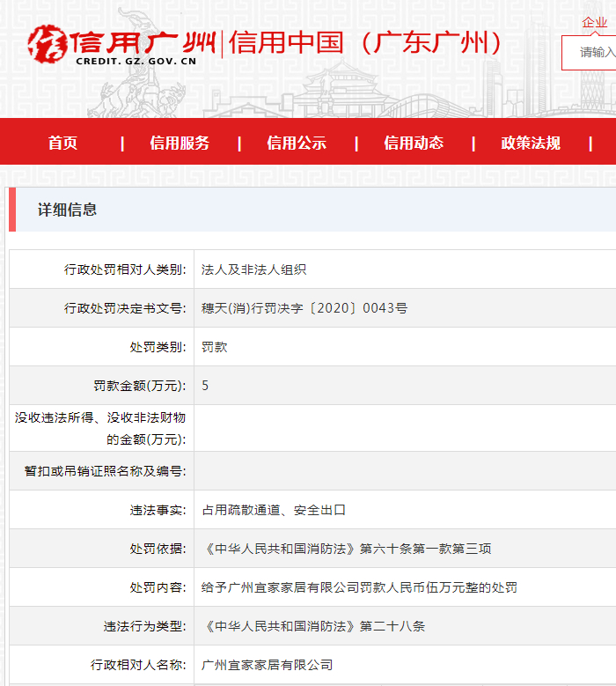The height and width of the screenshot is (686, 616).
Task: Click the 处罚依据 label
Action: pos(158,549)
